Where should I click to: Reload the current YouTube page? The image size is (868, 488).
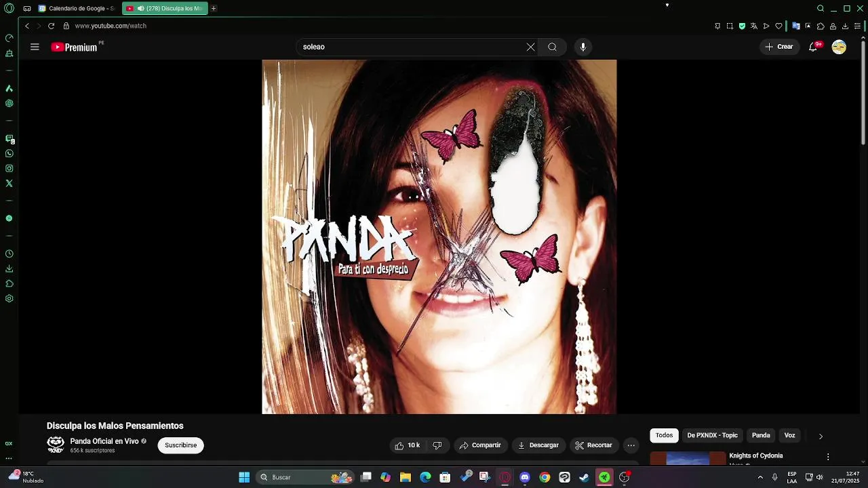(51, 26)
